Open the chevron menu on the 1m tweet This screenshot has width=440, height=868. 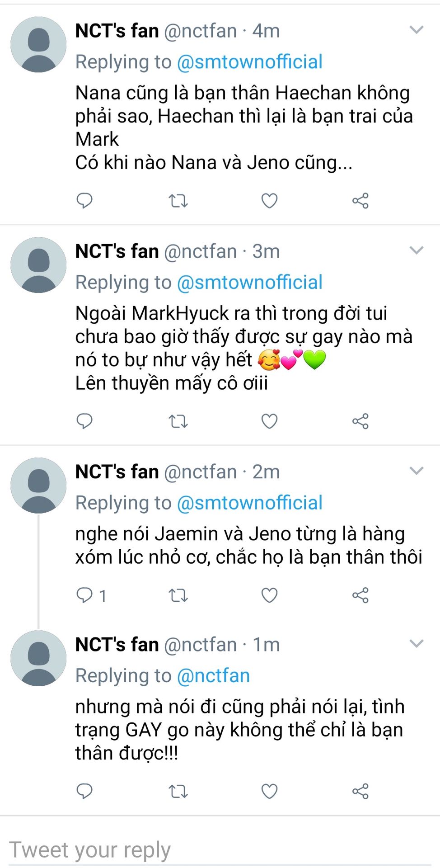coord(416,643)
